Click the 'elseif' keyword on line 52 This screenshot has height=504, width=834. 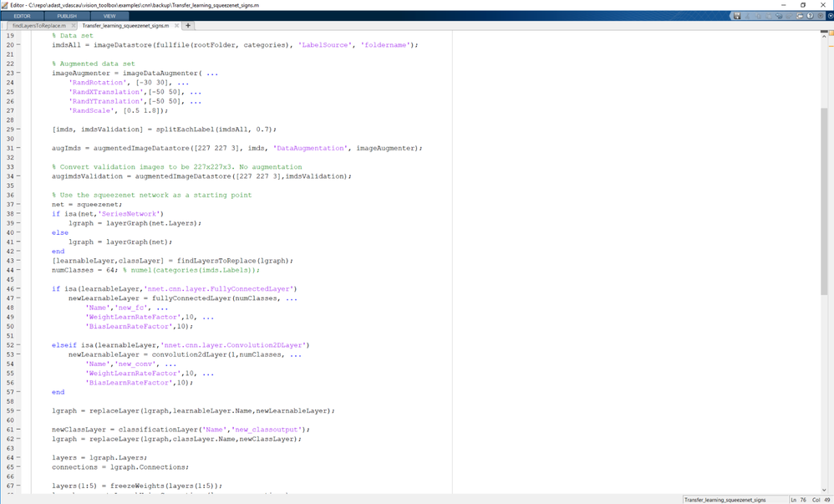click(x=64, y=345)
